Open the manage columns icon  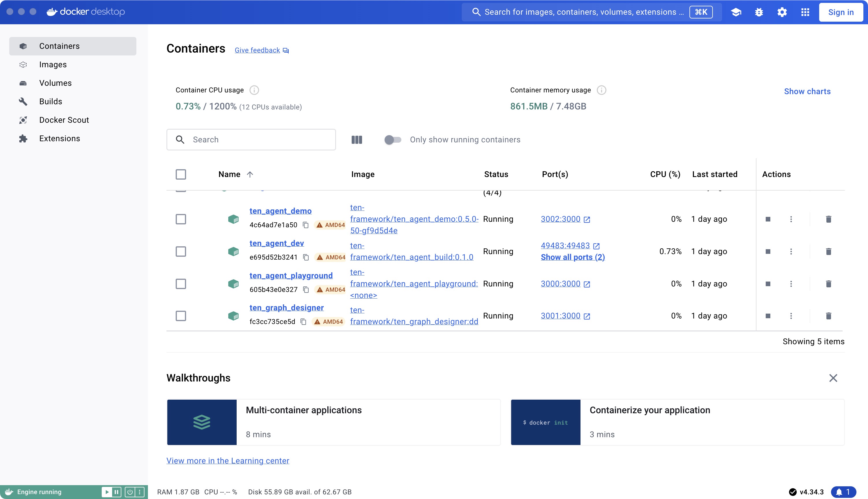(357, 140)
